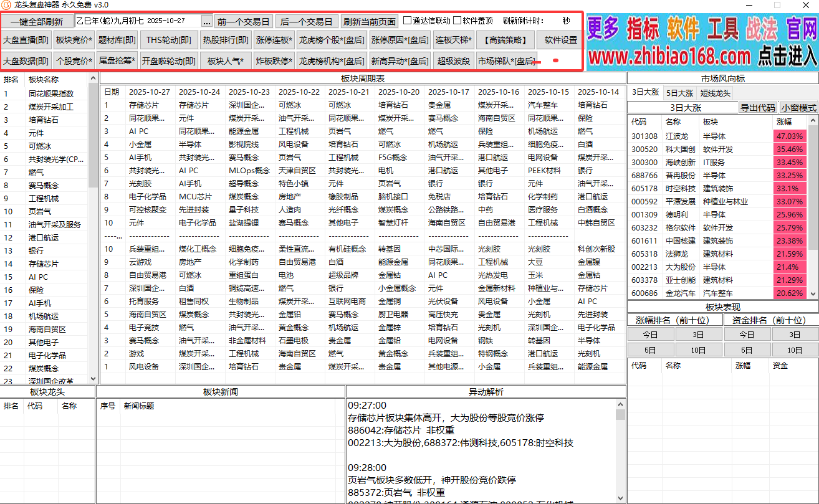
Task: Open the date picker ellipsis button
Action: [206, 21]
